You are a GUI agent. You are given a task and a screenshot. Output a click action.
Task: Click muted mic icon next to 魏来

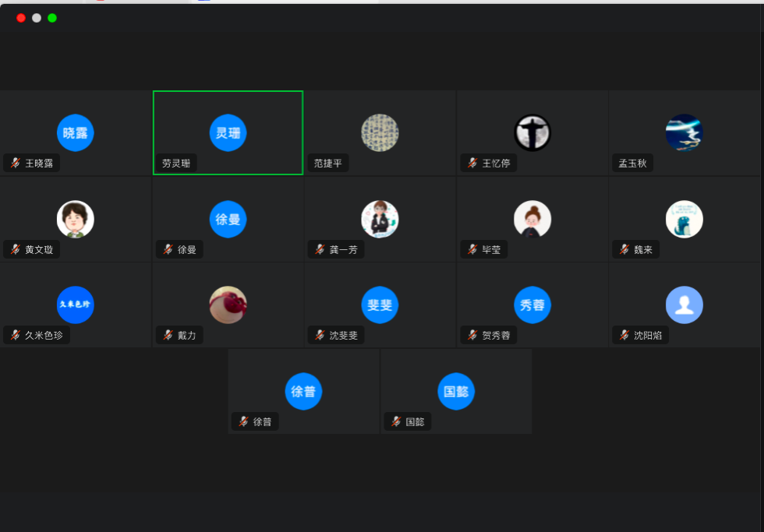tap(624, 249)
